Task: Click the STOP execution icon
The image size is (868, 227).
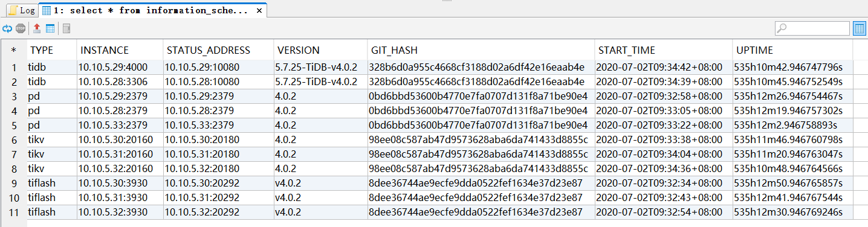Action: click(21, 28)
